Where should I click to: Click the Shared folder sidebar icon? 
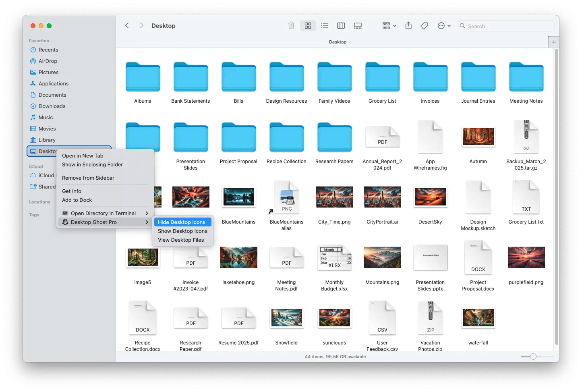[33, 187]
